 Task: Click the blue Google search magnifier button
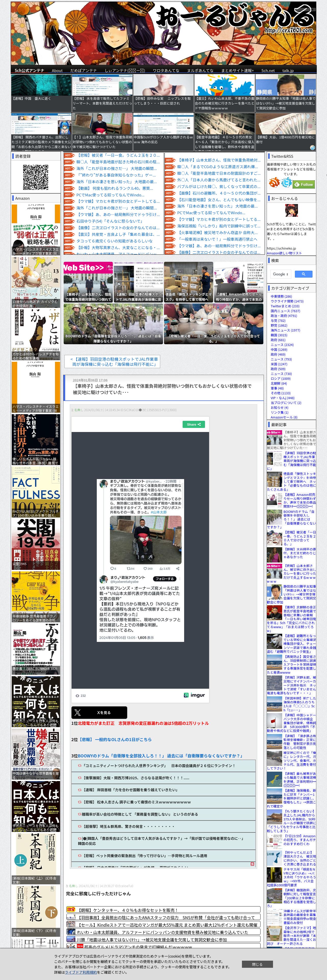point(303,274)
